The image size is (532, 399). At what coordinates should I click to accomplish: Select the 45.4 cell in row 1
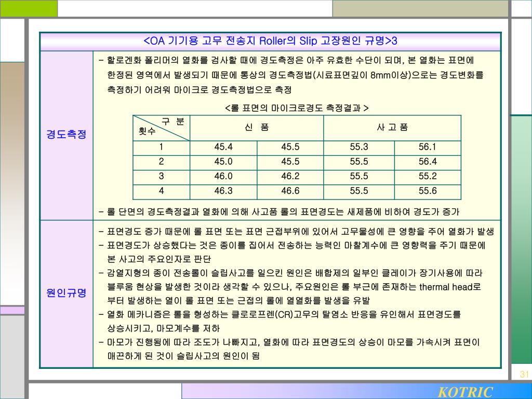click(223, 147)
